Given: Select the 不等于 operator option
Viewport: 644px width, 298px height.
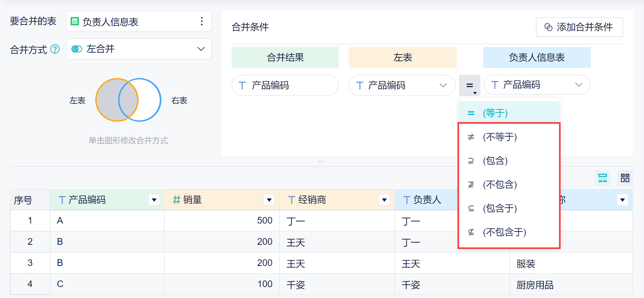Looking at the screenshot, I should [499, 137].
